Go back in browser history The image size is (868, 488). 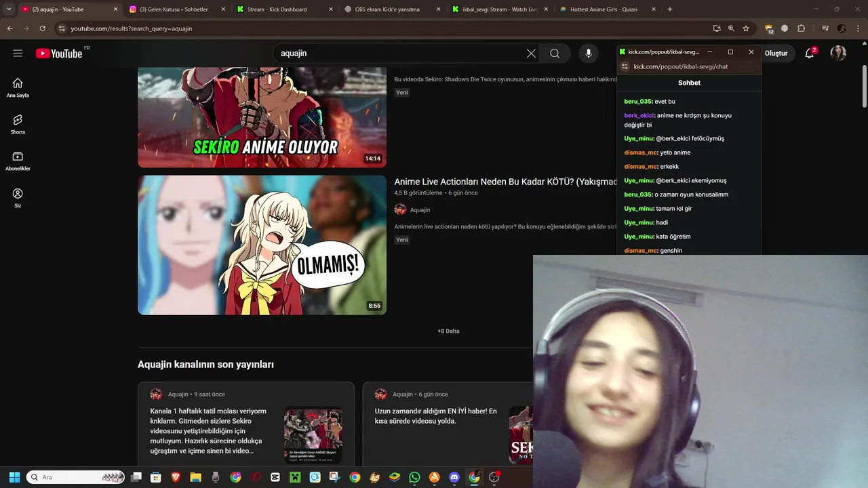pos(9,28)
